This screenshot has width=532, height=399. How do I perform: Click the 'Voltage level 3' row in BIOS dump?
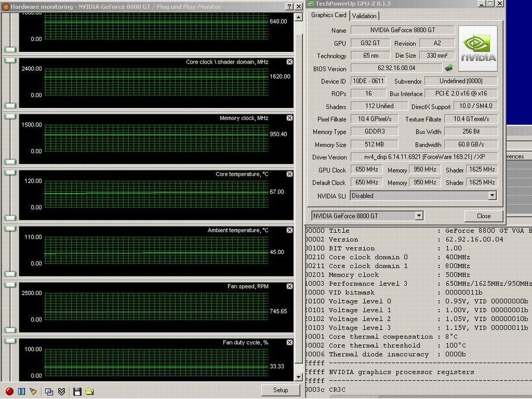(x=418, y=328)
